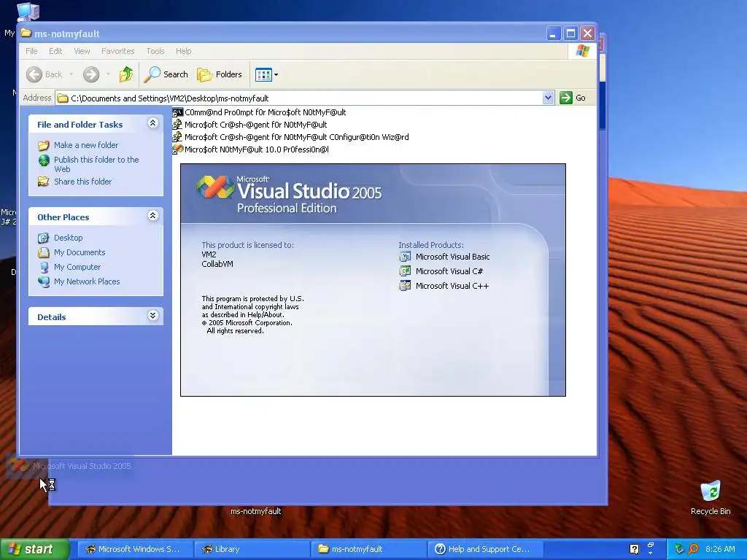This screenshot has height=560, width=747.
Task: Click the Windows flag logo in toolbar
Action: coord(582,51)
